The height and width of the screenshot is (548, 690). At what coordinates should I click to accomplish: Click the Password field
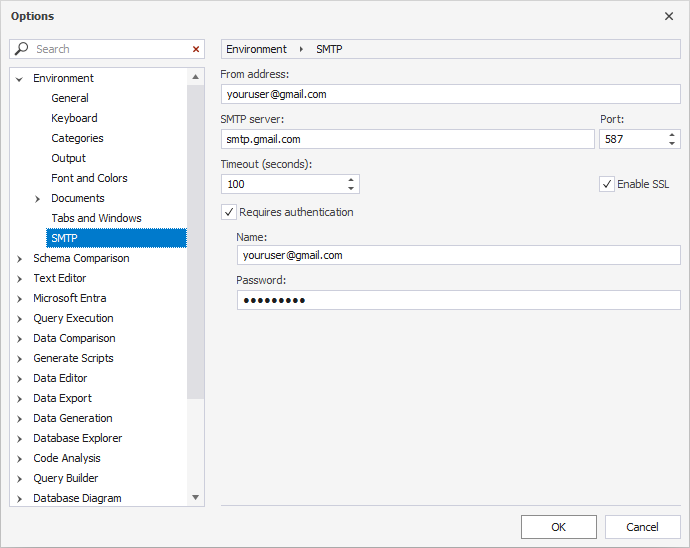[459, 300]
